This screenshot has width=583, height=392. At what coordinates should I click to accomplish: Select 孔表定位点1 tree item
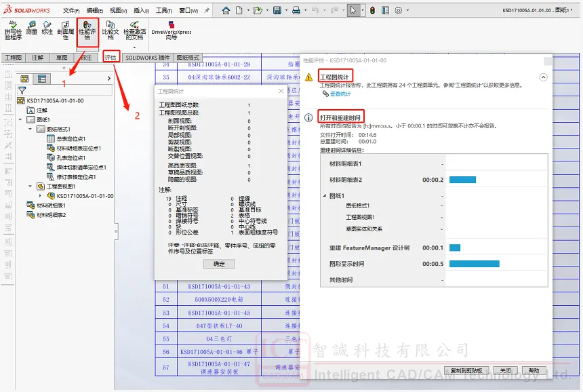pyautogui.click(x=66, y=158)
